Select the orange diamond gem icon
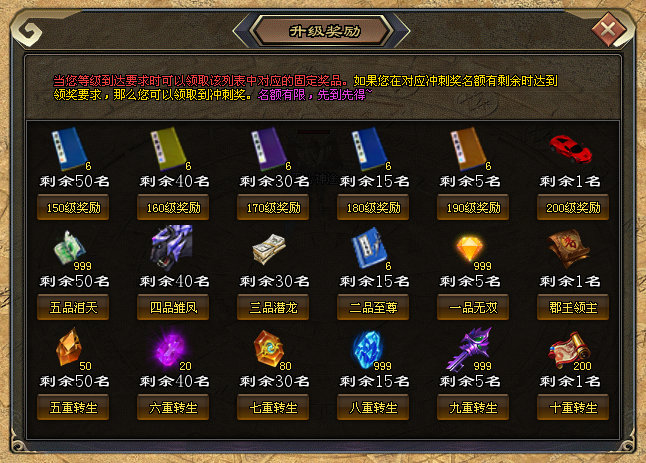Viewport: 646px width, 463px height. (469, 248)
